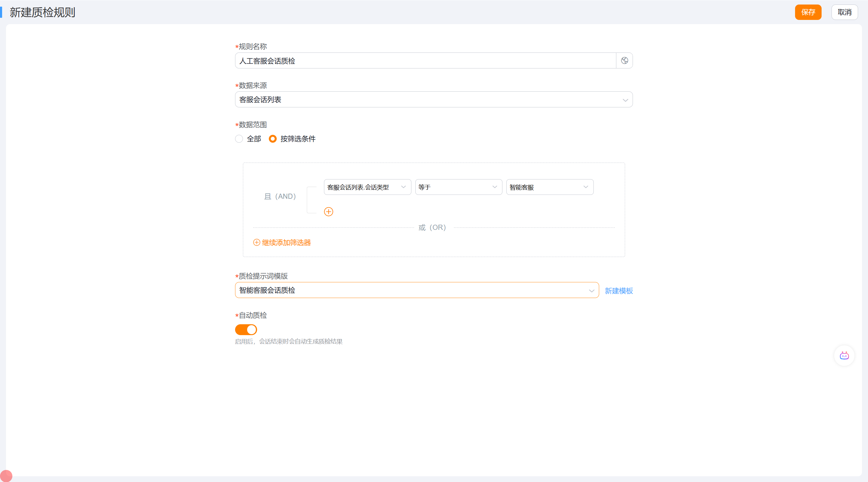
Task: Disable the 自动质检 toggle switch
Action: pyautogui.click(x=246, y=330)
